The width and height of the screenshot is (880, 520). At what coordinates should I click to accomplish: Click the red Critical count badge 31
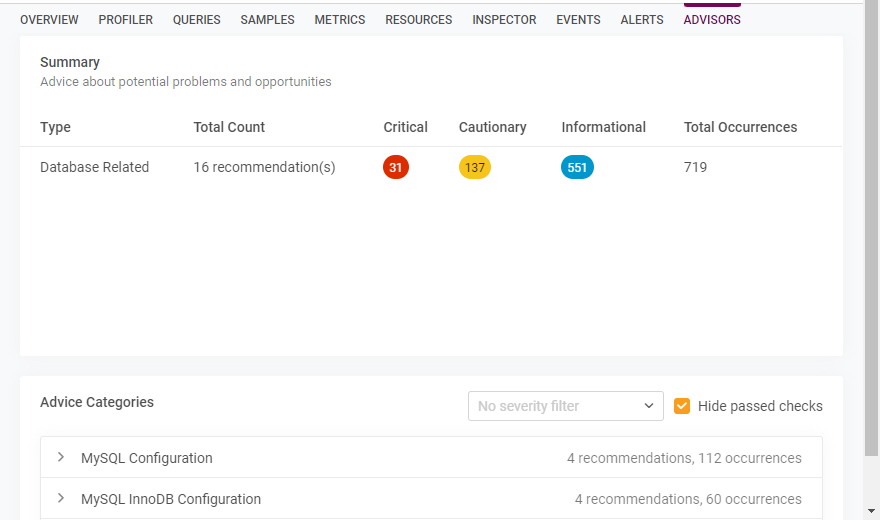[x=395, y=168]
